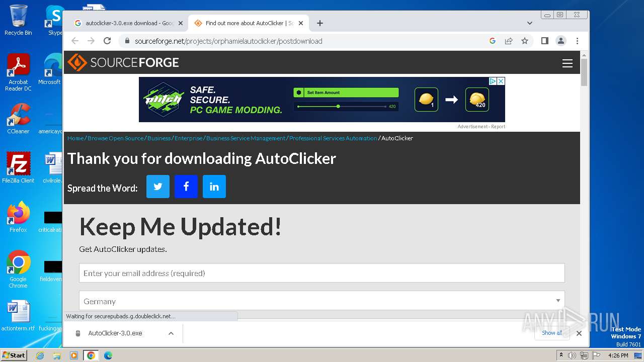
Task: Open the Windows Start menu
Action: (14, 355)
